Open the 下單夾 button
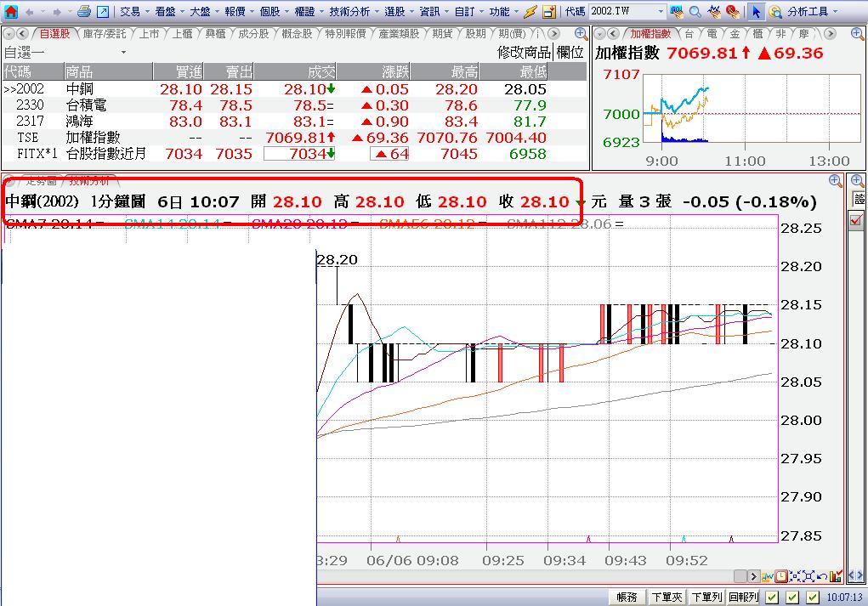Image resolution: width=868 pixels, height=606 pixels. (667, 598)
